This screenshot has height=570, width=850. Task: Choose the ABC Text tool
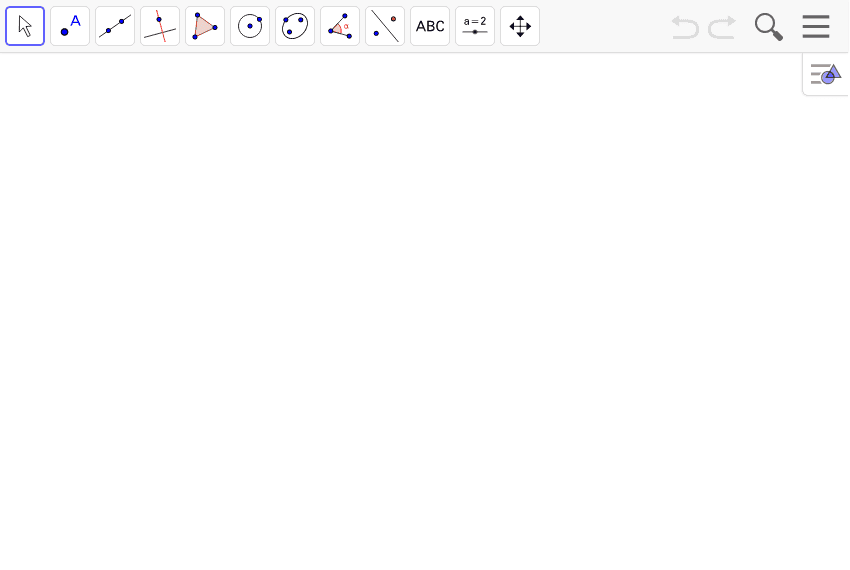[430, 26]
